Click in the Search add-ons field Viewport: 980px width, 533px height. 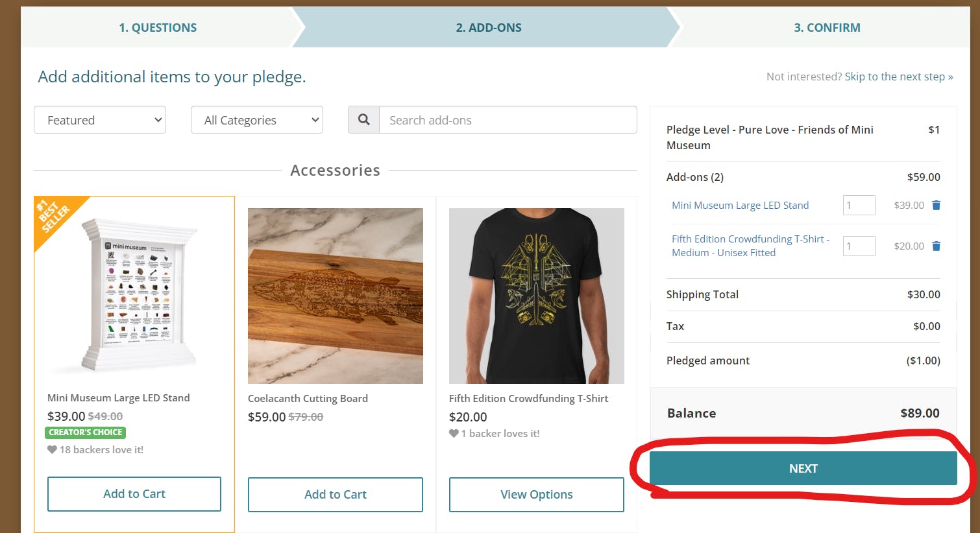(x=508, y=120)
